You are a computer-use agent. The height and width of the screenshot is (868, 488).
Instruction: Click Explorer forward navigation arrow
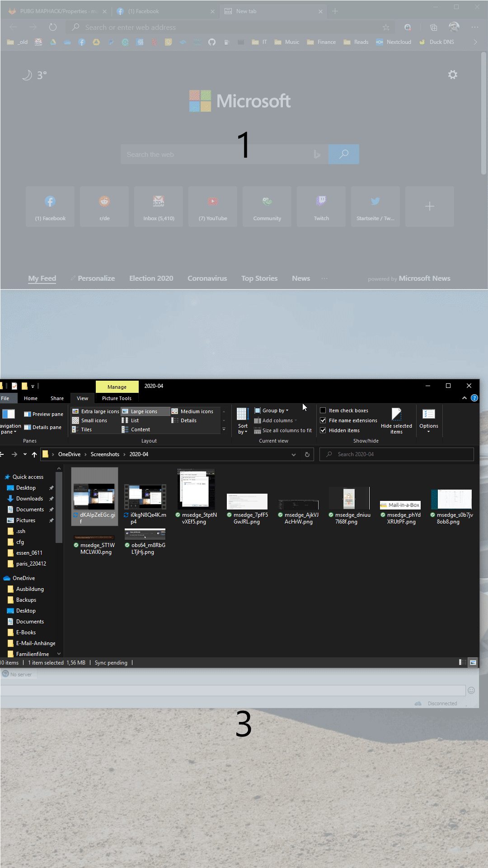[x=14, y=454]
